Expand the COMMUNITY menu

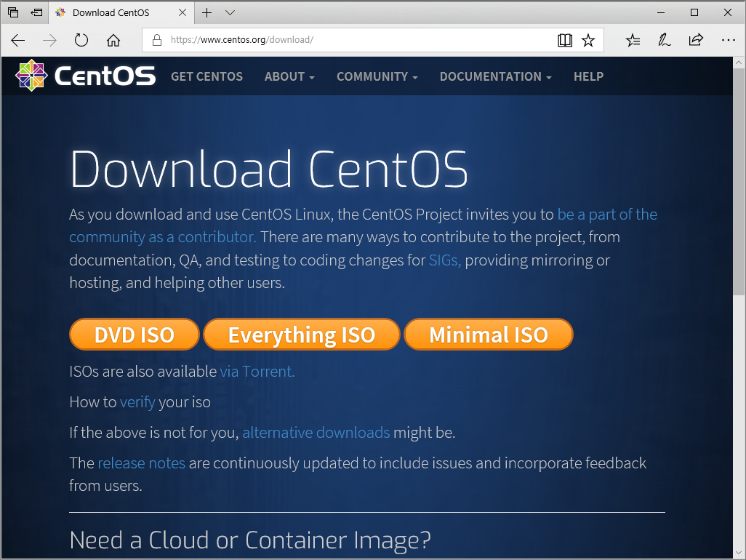click(377, 76)
